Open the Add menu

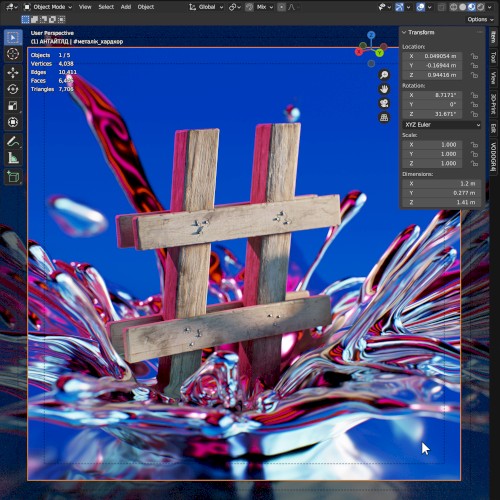pyautogui.click(x=126, y=7)
